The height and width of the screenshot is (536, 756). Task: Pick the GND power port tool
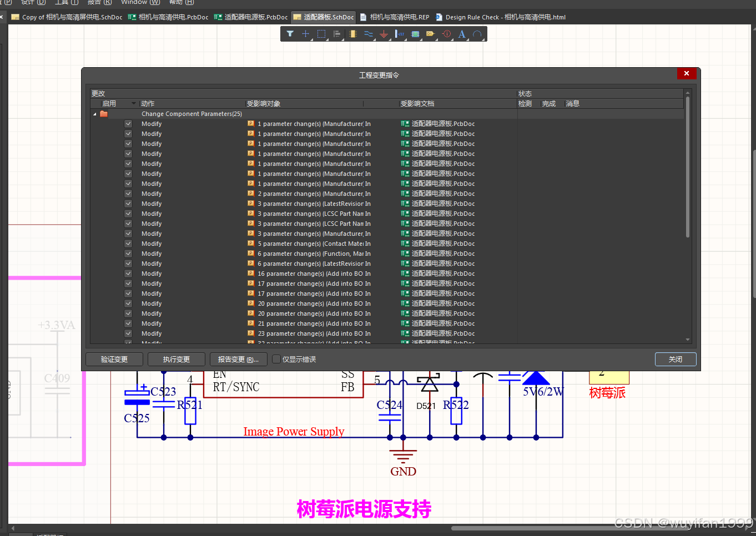384,34
